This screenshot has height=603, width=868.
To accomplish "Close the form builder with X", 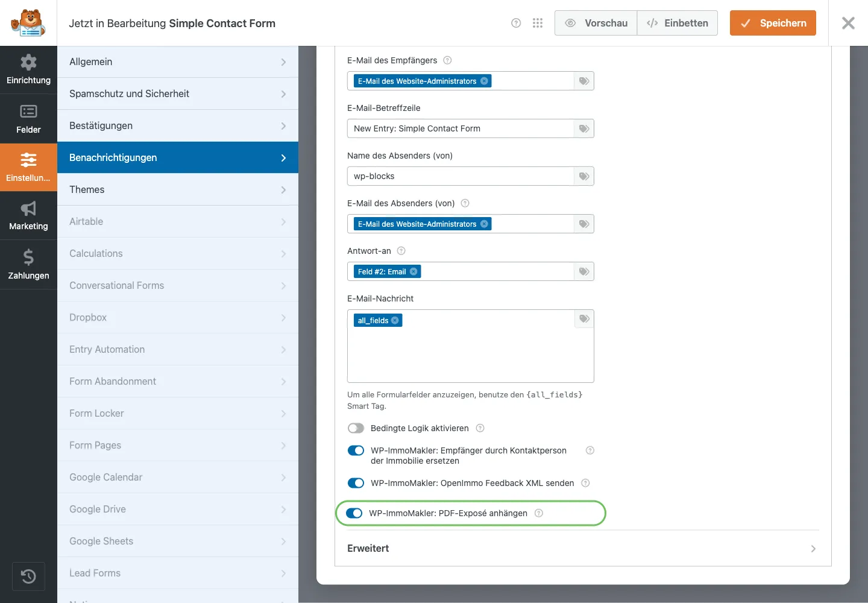I will (848, 23).
